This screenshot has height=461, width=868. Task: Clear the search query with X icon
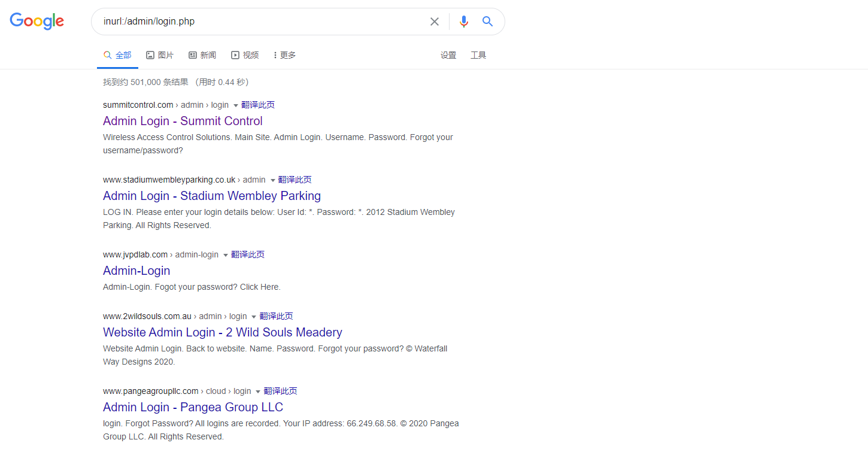pos(435,22)
